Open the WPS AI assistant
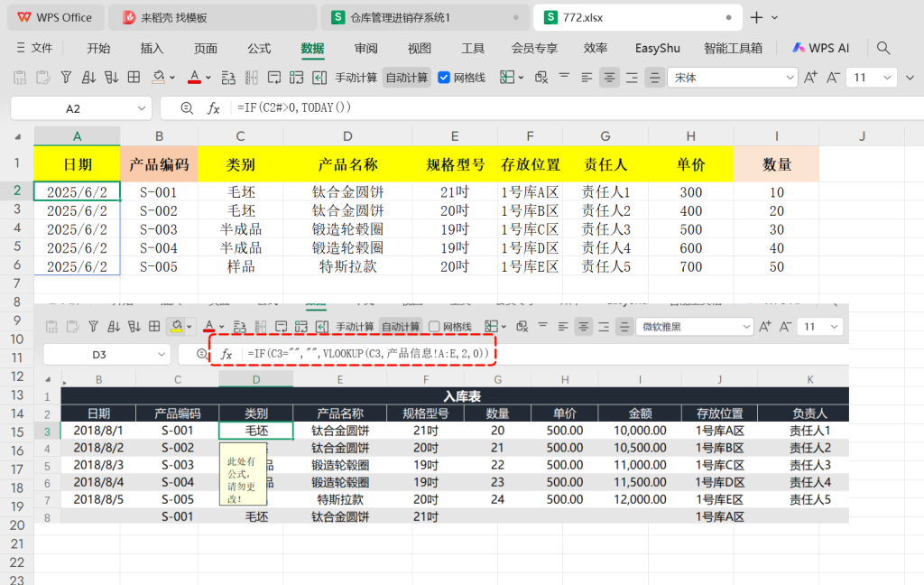The image size is (924, 585). click(x=821, y=48)
